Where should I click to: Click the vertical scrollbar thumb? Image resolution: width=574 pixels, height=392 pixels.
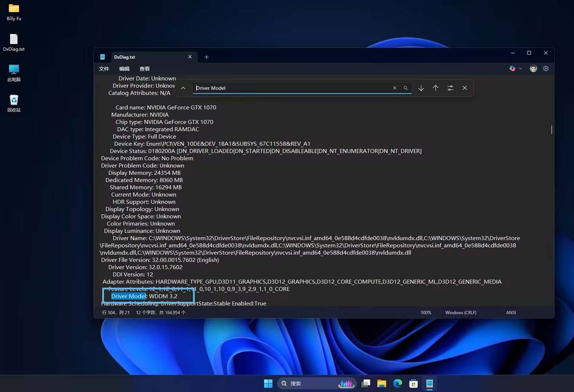point(552,129)
